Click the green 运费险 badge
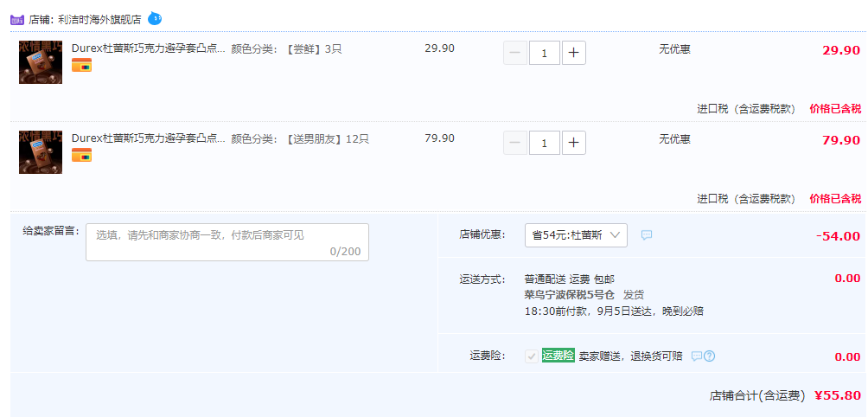868x417 pixels. click(558, 356)
